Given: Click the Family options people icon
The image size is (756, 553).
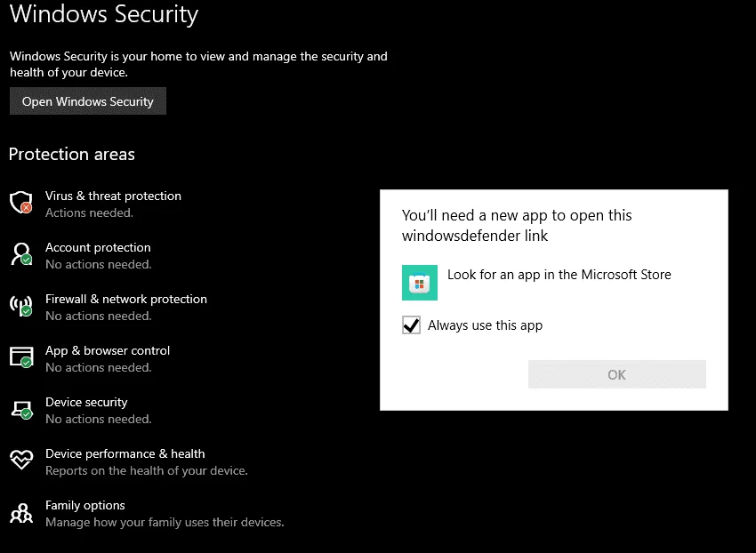Looking at the screenshot, I should (21, 512).
